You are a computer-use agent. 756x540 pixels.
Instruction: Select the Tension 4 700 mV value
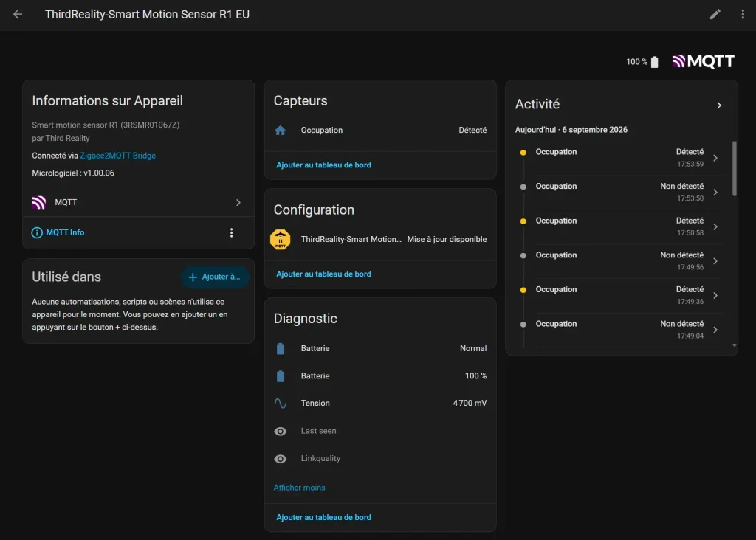coord(470,404)
